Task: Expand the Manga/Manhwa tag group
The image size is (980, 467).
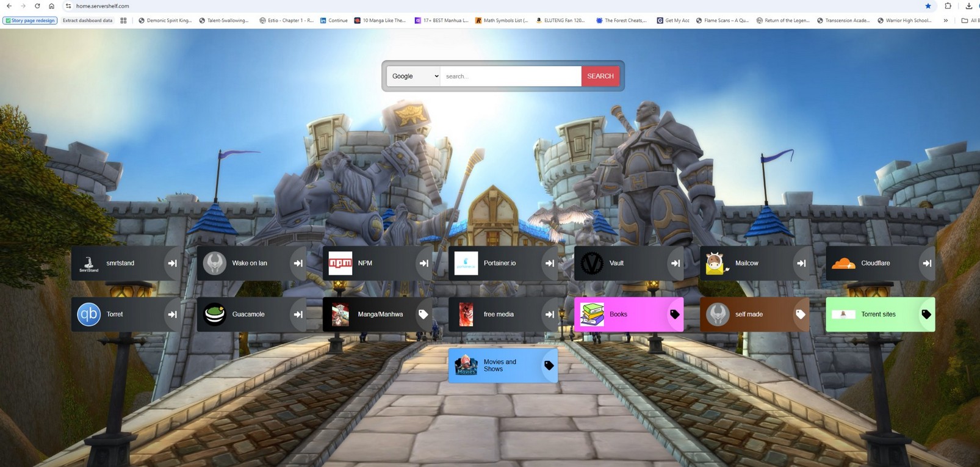Action: 423,314
